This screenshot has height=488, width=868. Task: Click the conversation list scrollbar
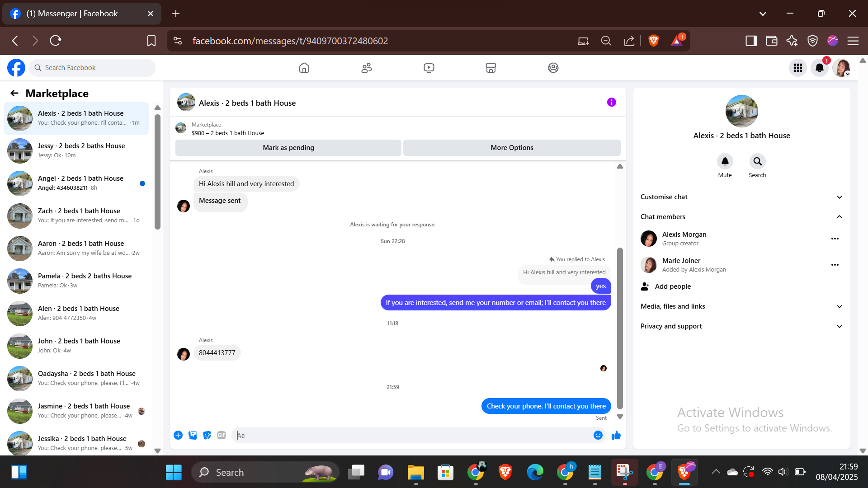(x=157, y=172)
